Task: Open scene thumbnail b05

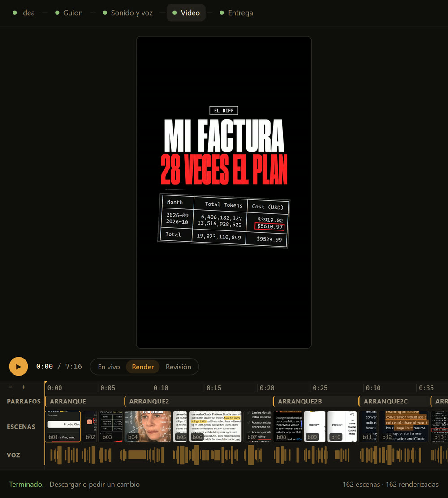Action: click(180, 427)
